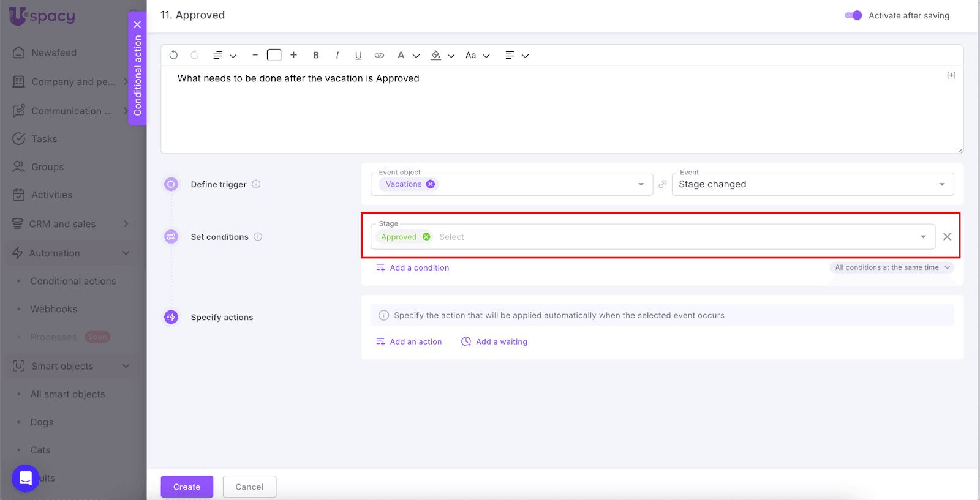Open All conditions at the same time selector
980x500 pixels.
pyautogui.click(x=892, y=267)
